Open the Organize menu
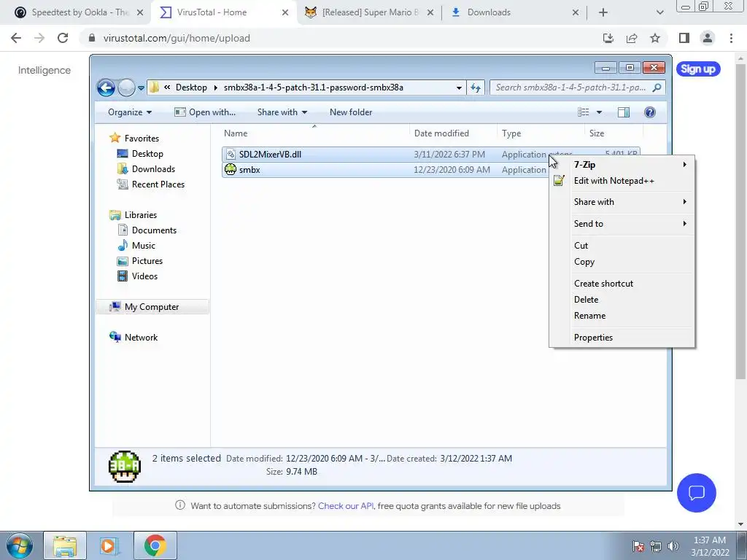The height and width of the screenshot is (560, 747). [130, 112]
